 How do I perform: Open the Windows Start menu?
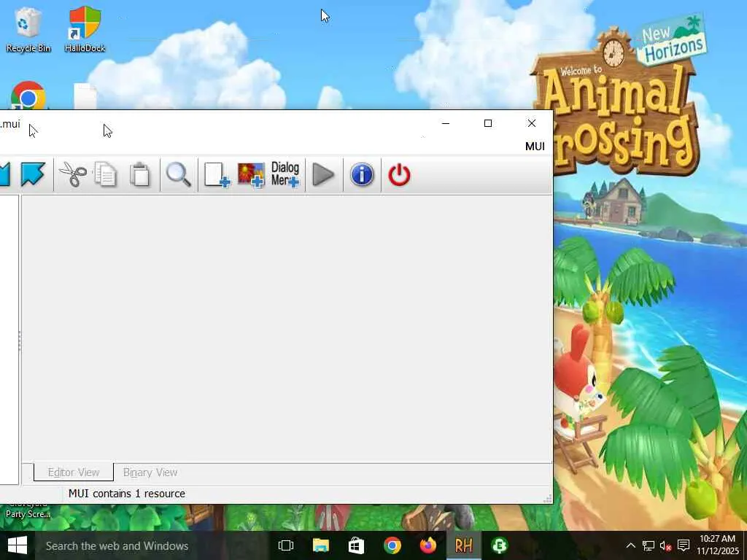tap(18, 545)
